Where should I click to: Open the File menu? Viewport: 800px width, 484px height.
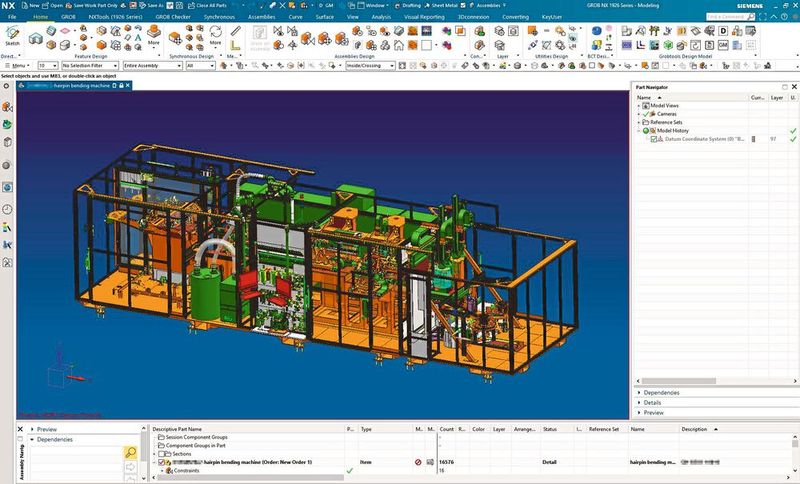[x=12, y=17]
